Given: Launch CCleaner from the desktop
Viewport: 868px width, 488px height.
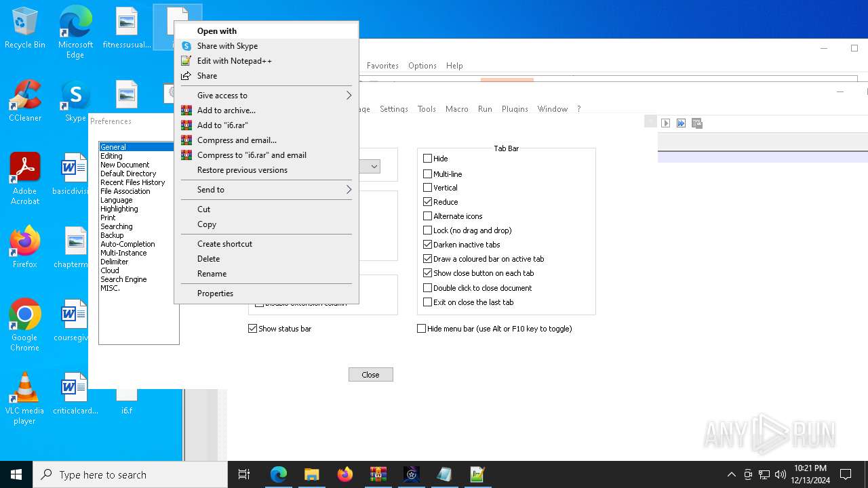Looking at the screenshot, I should pyautogui.click(x=25, y=102).
